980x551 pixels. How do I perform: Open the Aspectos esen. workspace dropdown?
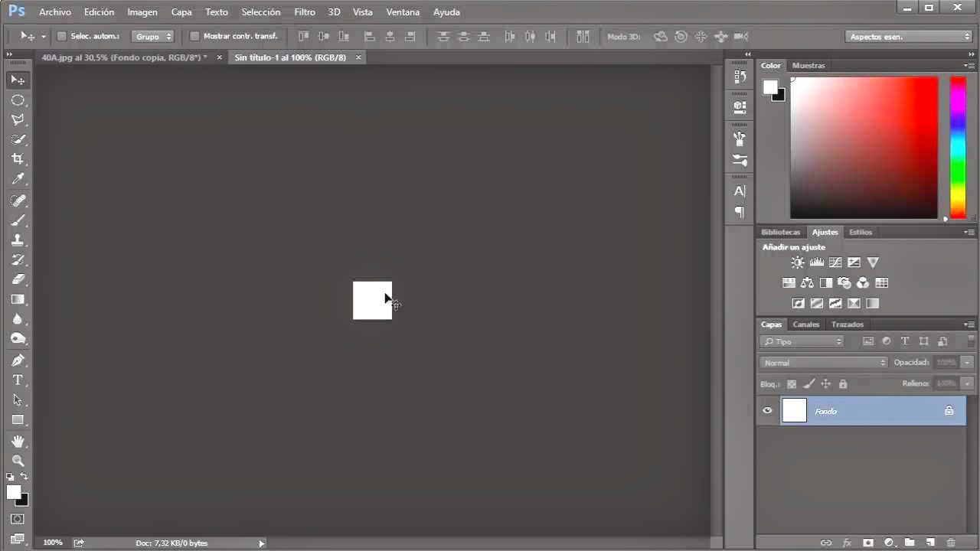[909, 36]
